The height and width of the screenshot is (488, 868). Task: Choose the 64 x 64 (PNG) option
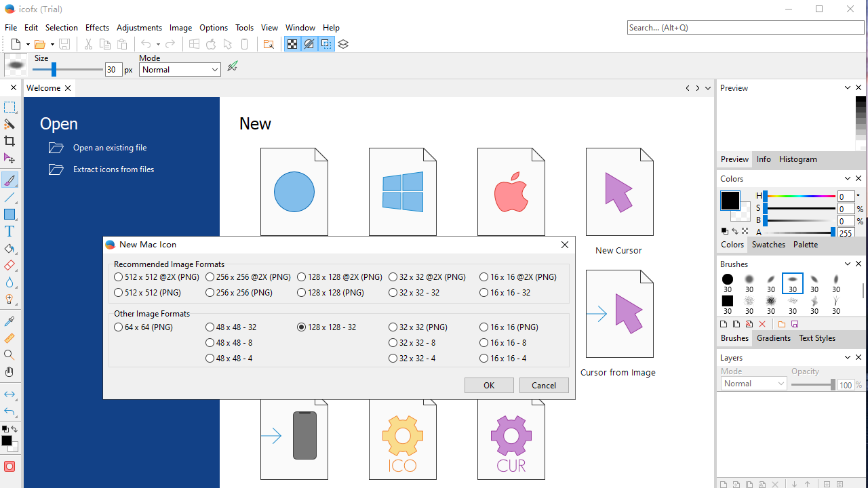(119, 327)
